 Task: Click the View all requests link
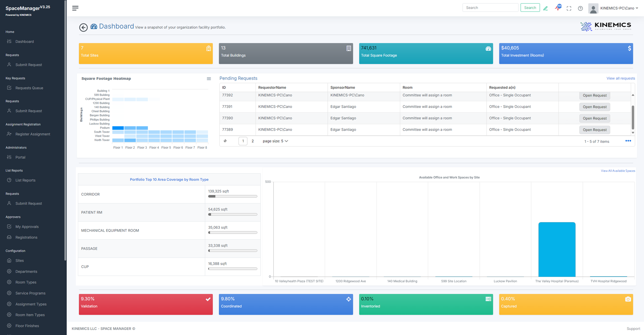pos(621,78)
